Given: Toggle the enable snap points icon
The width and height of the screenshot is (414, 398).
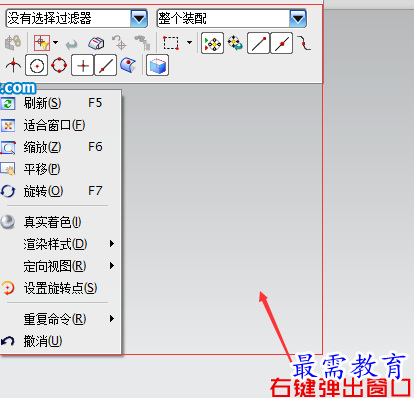Looking at the screenshot, I should [212, 43].
